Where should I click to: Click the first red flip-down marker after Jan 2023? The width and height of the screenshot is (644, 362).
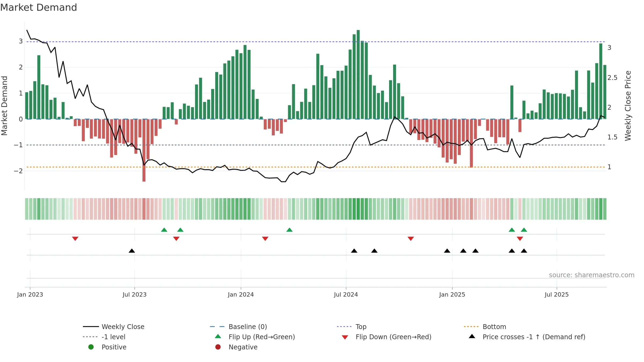(75, 239)
